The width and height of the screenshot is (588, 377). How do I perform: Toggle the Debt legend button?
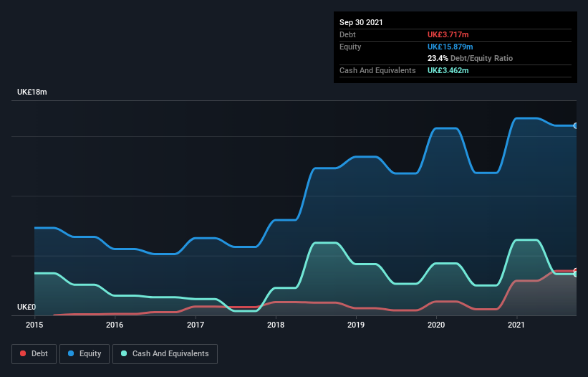point(34,354)
